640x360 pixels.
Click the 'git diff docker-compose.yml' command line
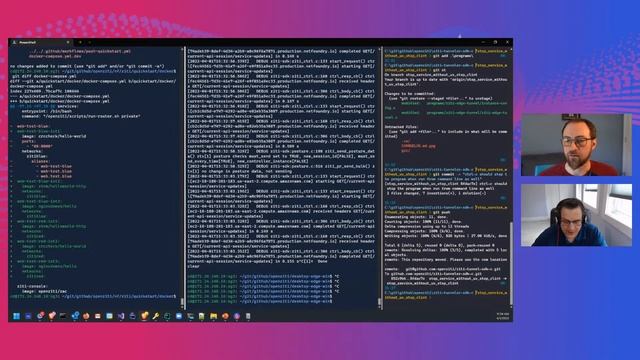click(44, 76)
